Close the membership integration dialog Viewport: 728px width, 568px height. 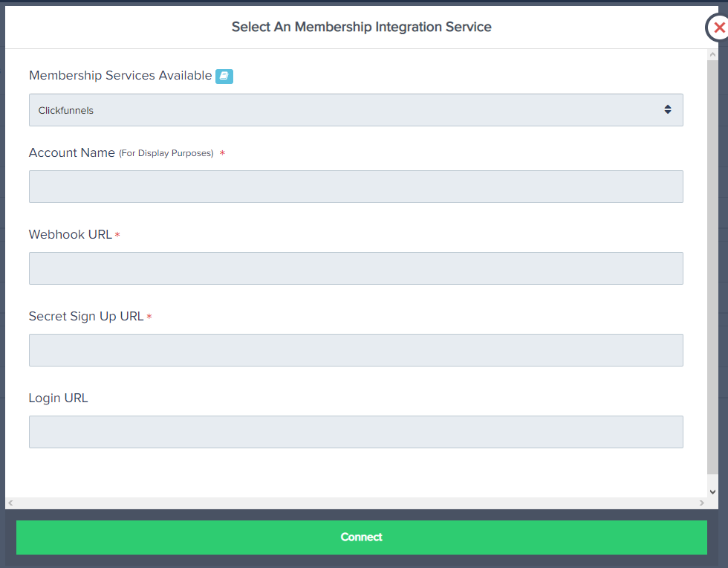pos(718,28)
